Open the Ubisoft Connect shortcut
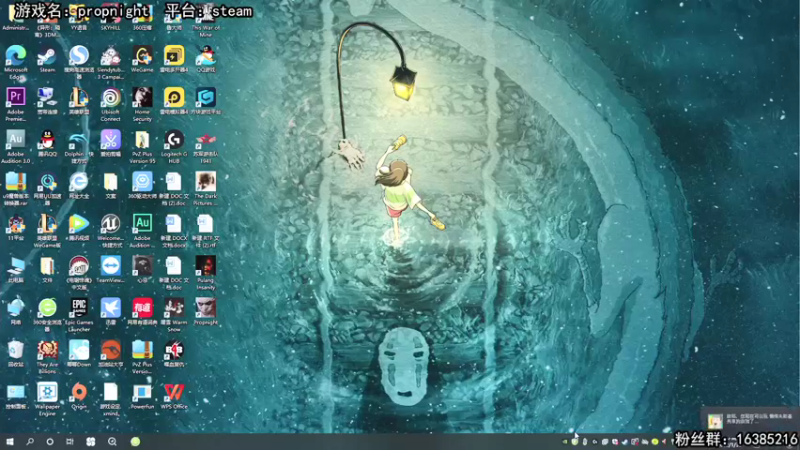This screenshot has width=800, height=450. point(110,105)
